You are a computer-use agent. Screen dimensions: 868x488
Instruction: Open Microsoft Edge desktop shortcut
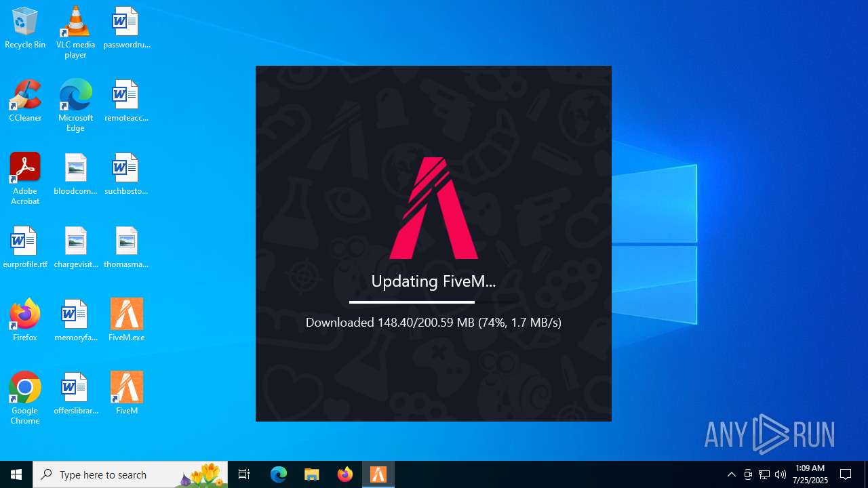click(x=75, y=106)
